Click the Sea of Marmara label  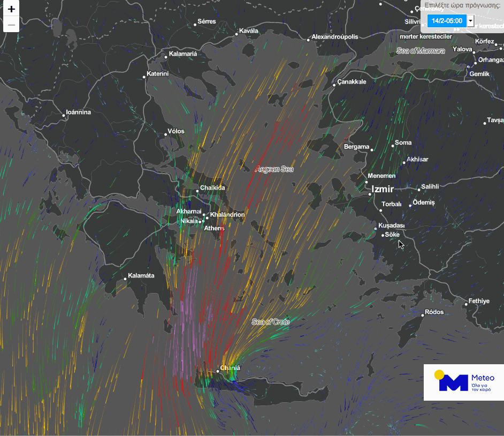point(421,51)
